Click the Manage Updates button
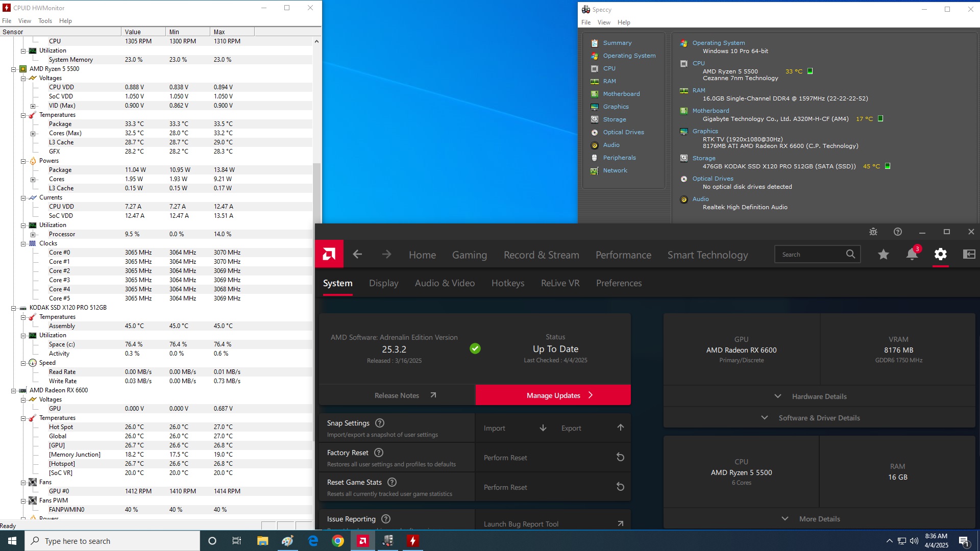This screenshot has width=980, height=551. 553,395
